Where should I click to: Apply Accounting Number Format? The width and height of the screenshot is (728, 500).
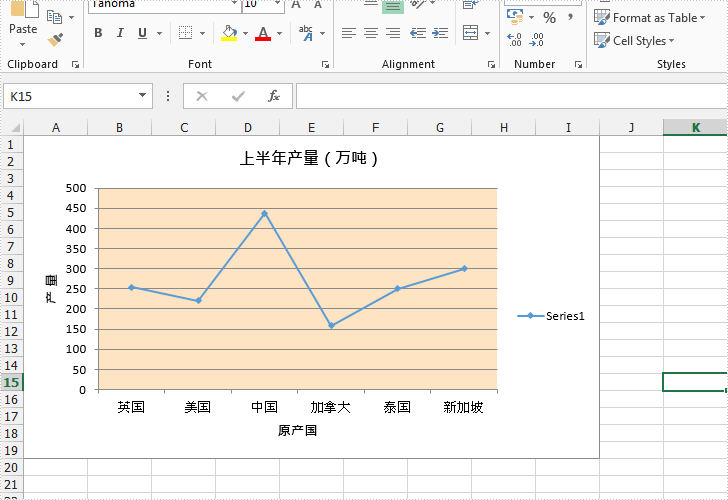coord(515,17)
